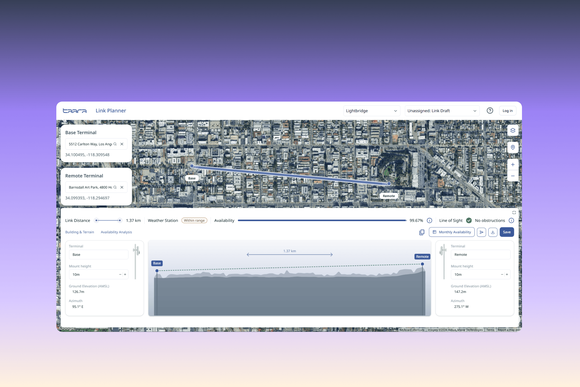Viewport: 580px width, 387px height.
Task: Click the 1.37 km label on elevation chart
Action: tap(289, 251)
